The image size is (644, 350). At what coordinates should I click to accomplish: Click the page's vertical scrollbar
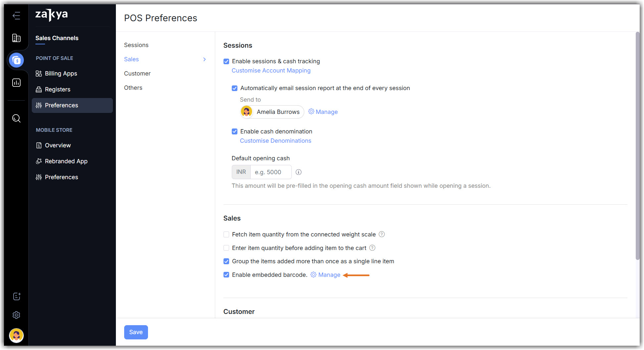click(x=637, y=146)
